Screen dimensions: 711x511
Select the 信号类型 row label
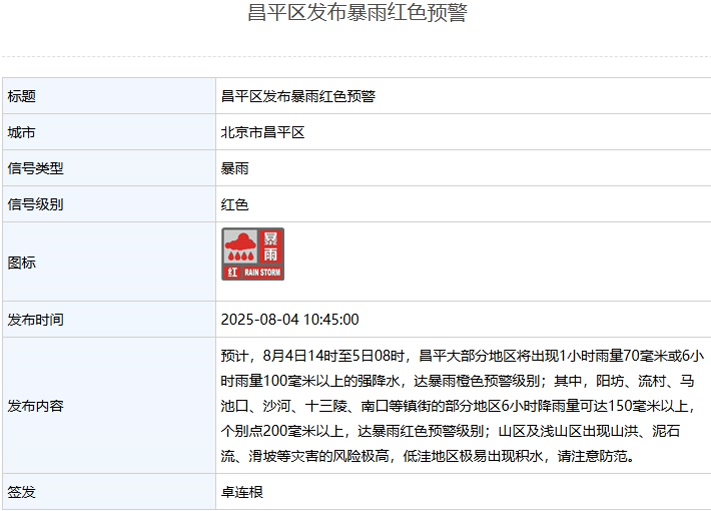(x=36, y=169)
